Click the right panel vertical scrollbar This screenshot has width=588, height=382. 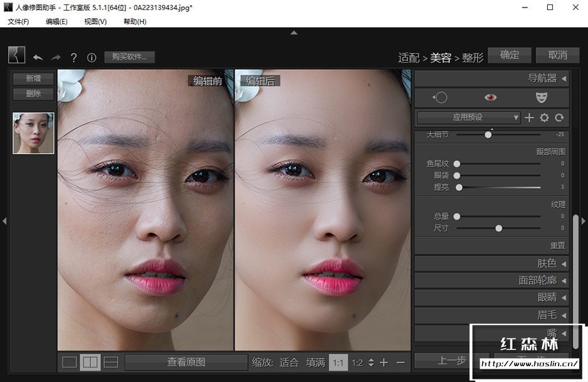pyautogui.click(x=576, y=282)
